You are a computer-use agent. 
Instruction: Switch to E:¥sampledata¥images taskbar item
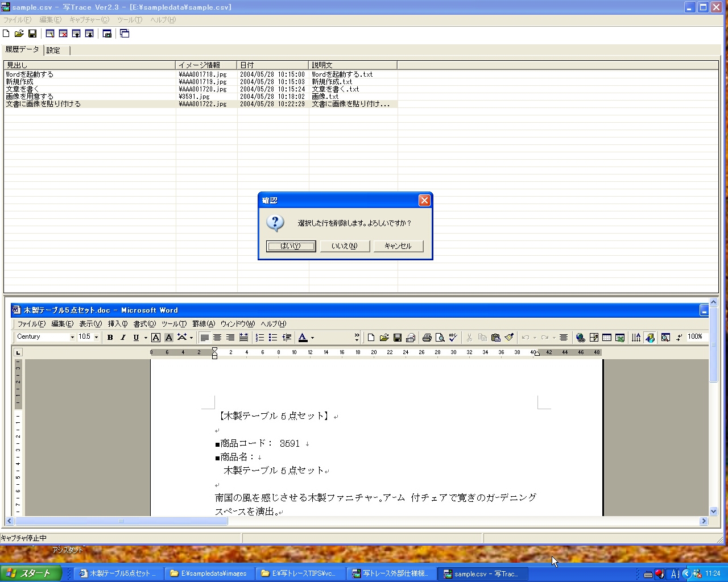(209, 573)
